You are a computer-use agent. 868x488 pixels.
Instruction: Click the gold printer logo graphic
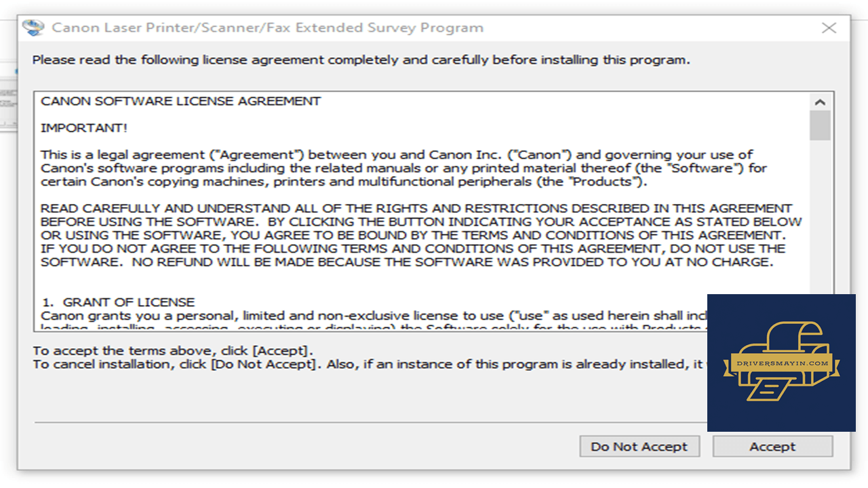(x=781, y=363)
